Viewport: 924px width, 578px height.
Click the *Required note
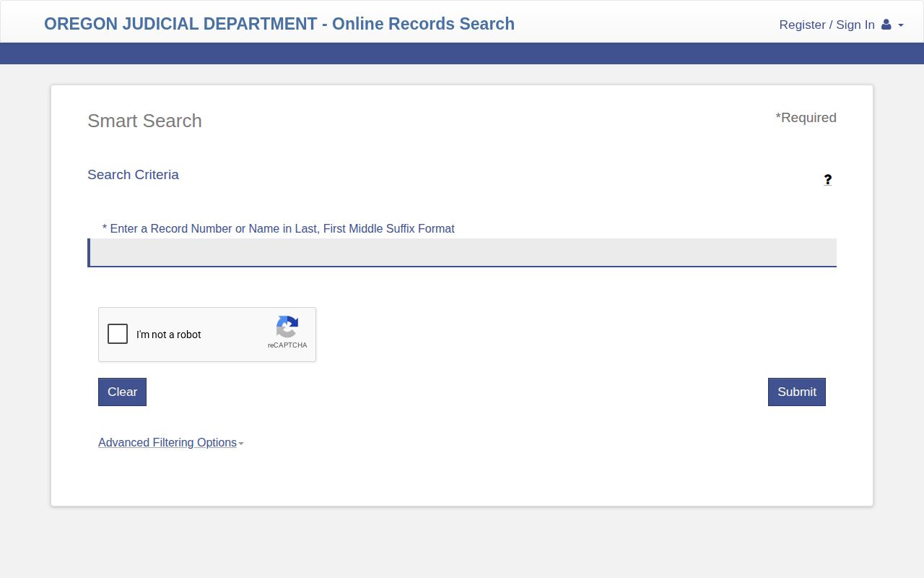[806, 118]
